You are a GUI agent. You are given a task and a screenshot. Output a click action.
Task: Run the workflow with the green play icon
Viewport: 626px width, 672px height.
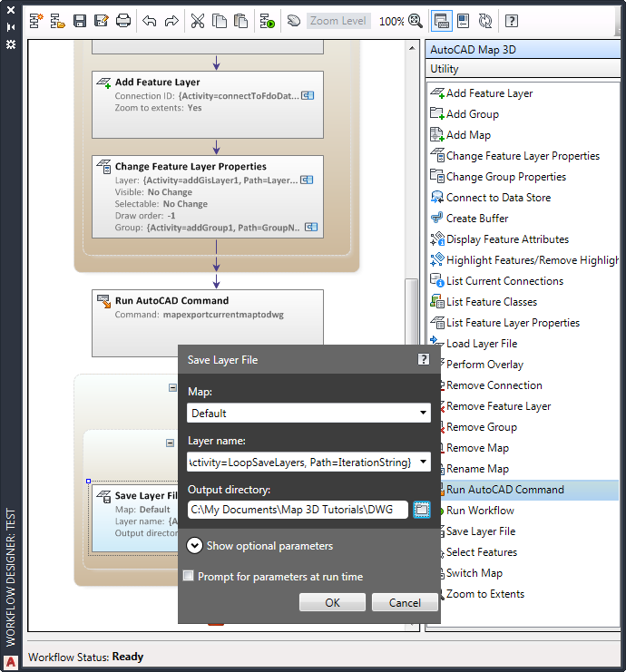267,21
